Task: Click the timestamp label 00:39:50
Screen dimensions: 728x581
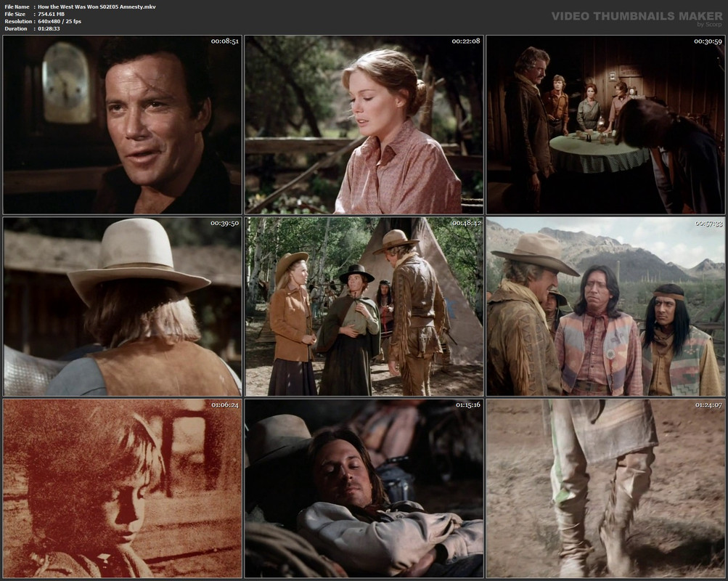Action: click(x=225, y=224)
